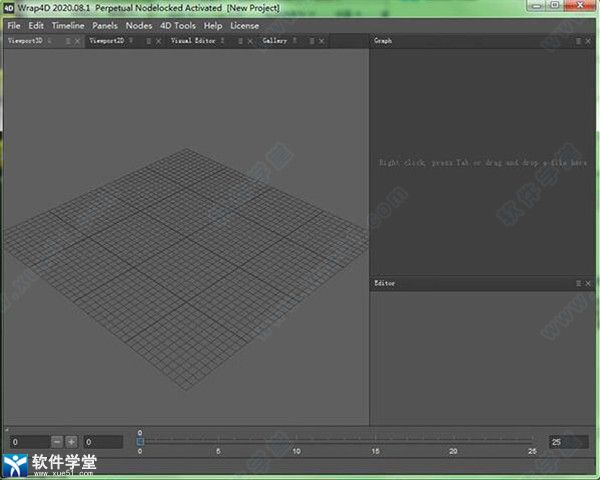The width and height of the screenshot is (600, 480).
Task: Undock the Editor panel with its float icon
Action: point(578,283)
